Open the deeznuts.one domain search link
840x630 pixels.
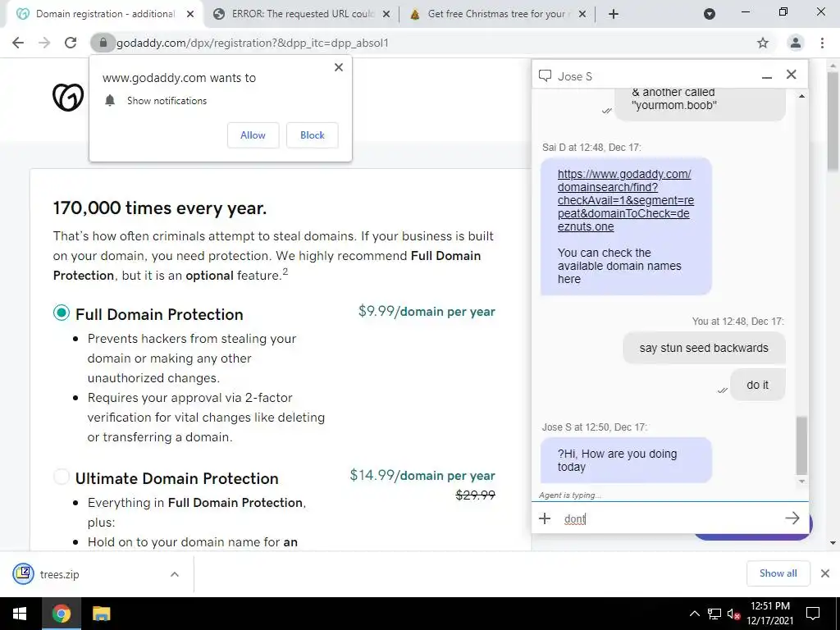point(625,200)
